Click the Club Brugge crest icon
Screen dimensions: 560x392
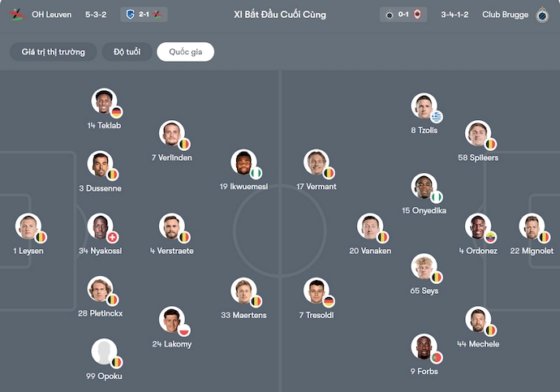(x=543, y=15)
